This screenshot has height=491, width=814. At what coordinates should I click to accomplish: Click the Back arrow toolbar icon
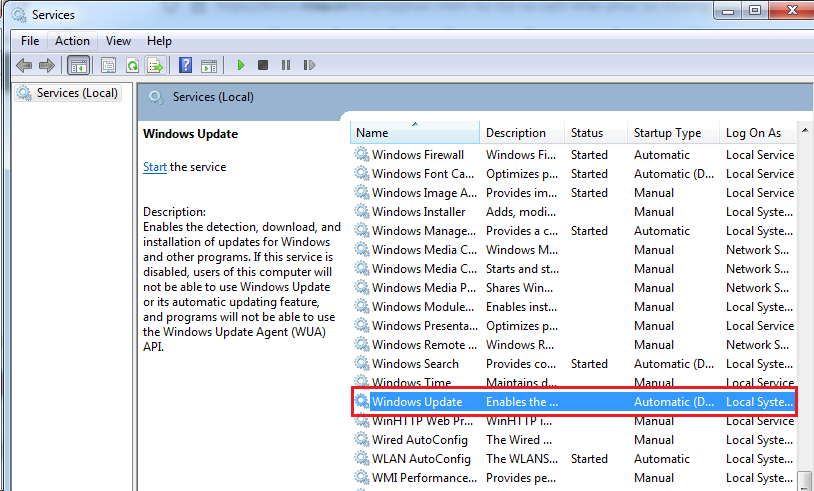tap(24, 65)
